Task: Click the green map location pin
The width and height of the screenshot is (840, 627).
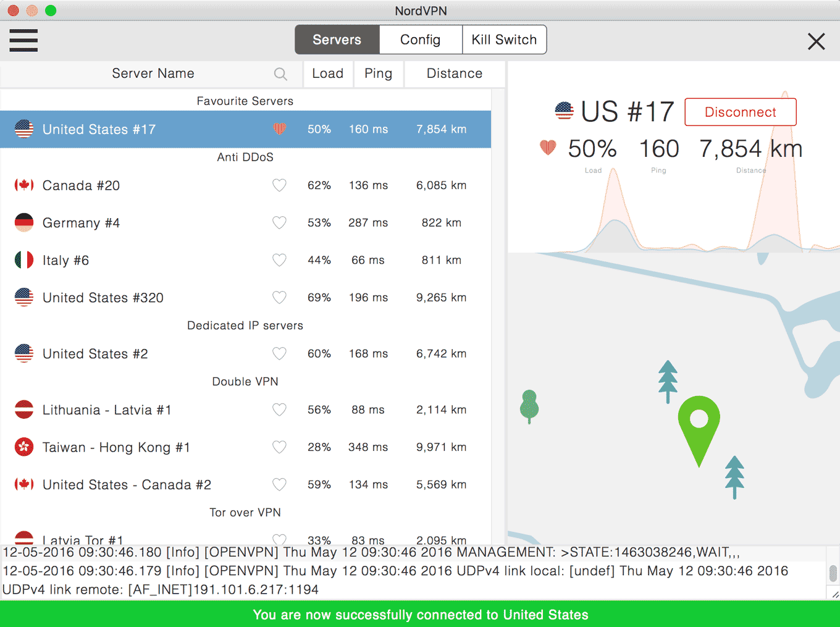Action: (699, 431)
